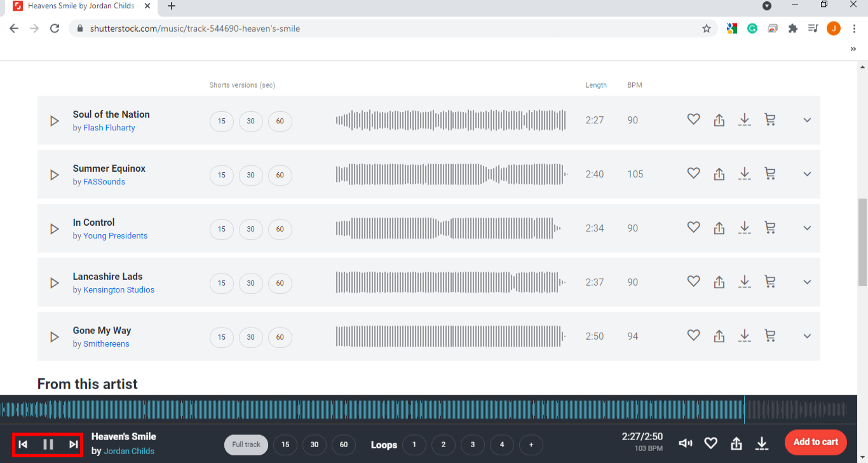
Task: Click the address bar URL
Action: point(194,29)
